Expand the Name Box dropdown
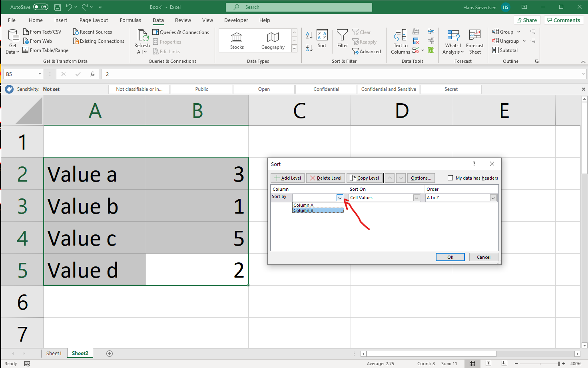This screenshot has height=368, width=588. point(40,74)
